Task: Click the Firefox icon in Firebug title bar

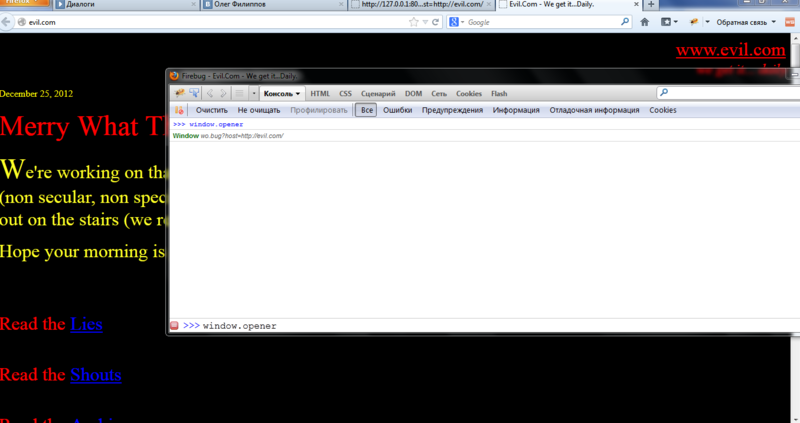Action: click(x=174, y=76)
